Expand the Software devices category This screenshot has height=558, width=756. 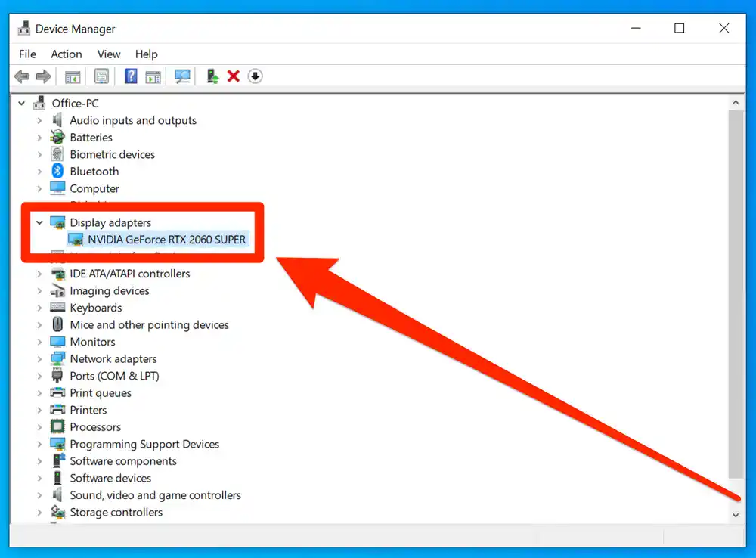(x=39, y=478)
